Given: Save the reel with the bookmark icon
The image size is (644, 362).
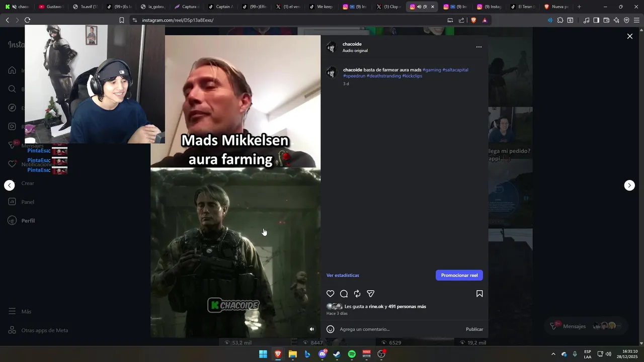Looking at the screenshot, I should point(479,294).
